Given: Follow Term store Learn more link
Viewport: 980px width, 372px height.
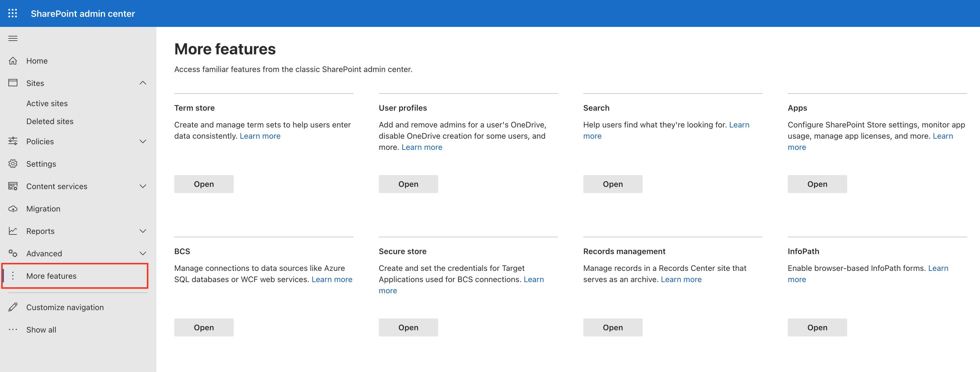Looking at the screenshot, I should tap(260, 136).
